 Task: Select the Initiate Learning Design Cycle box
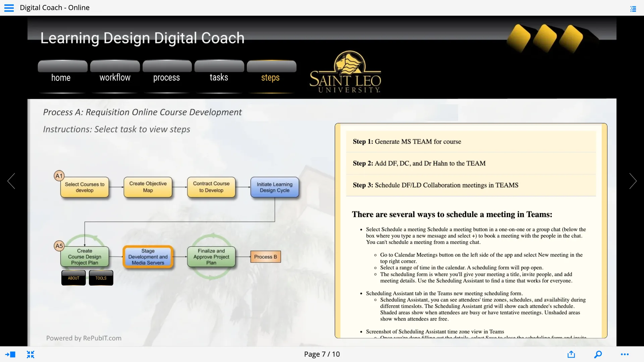click(274, 187)
